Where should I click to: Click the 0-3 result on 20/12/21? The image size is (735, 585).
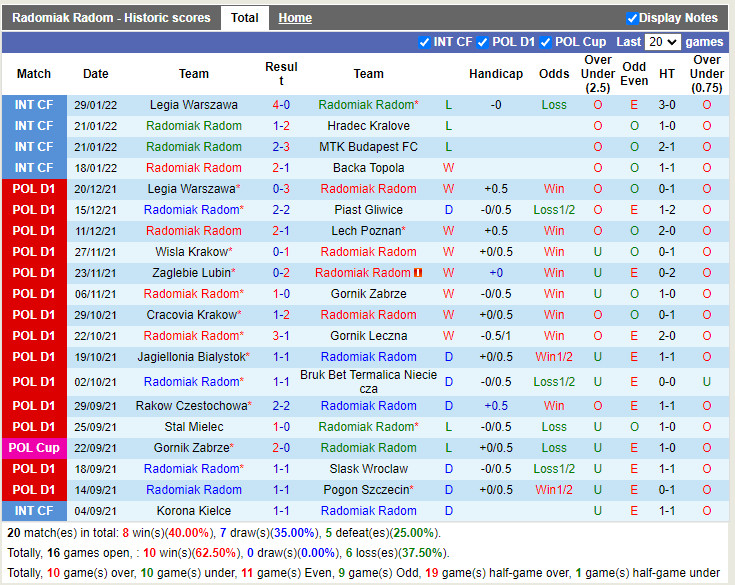pyautogui.click(x=281, y=189)
